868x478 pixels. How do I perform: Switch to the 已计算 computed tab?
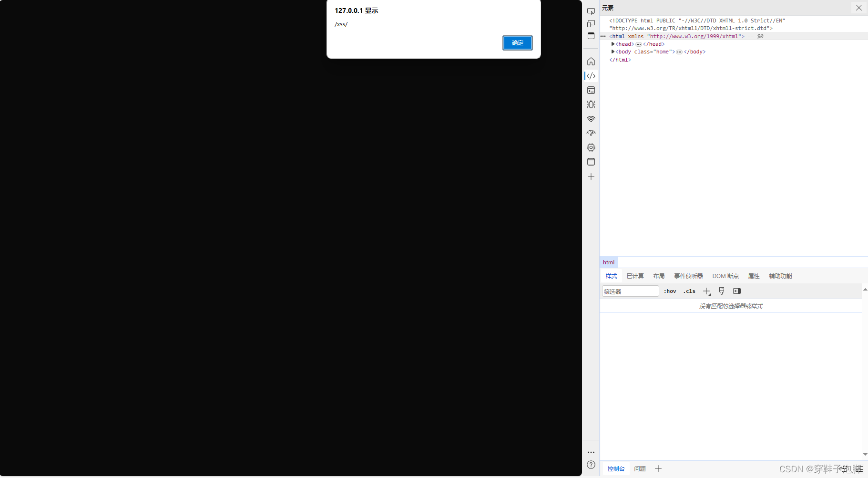(635, 276)
